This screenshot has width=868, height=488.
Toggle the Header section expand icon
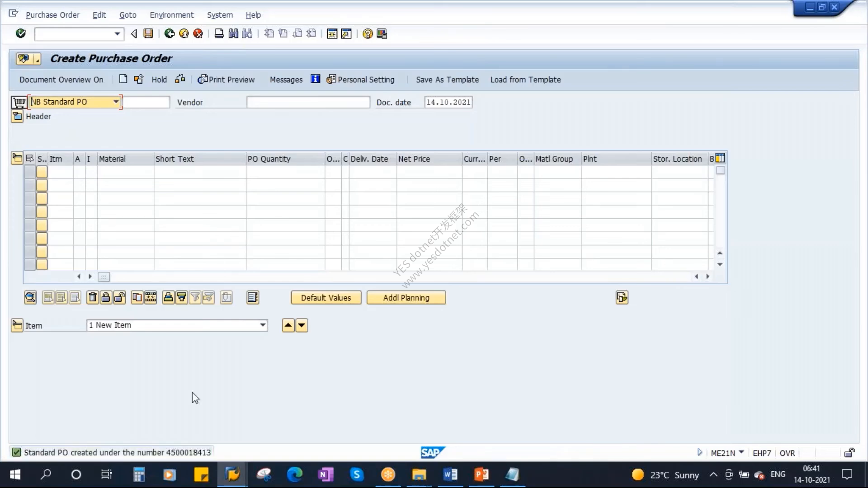pos(17,117)
